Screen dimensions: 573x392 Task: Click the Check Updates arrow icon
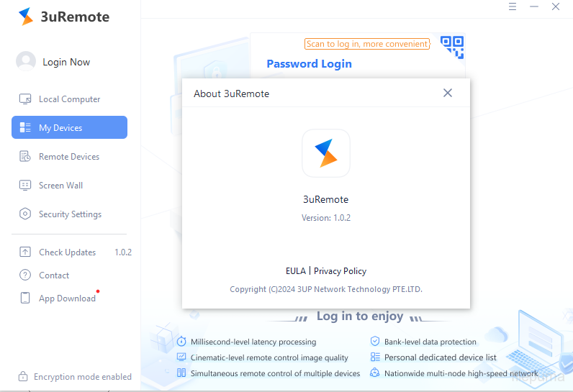pyautogui.click(x=25, y=252)
